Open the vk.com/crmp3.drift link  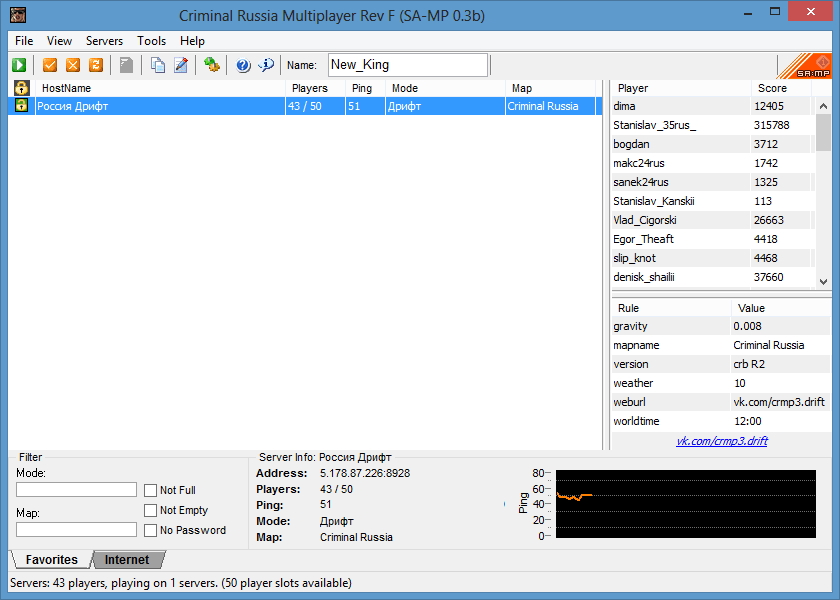[722, 441]
